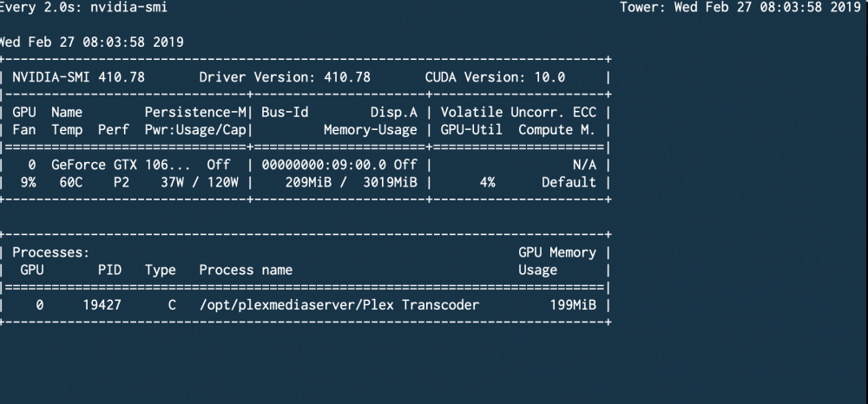Click the 'Bus-Id' column header
Image resolution: width=868 pixels, height=404 pixels.
pos(285,112)
